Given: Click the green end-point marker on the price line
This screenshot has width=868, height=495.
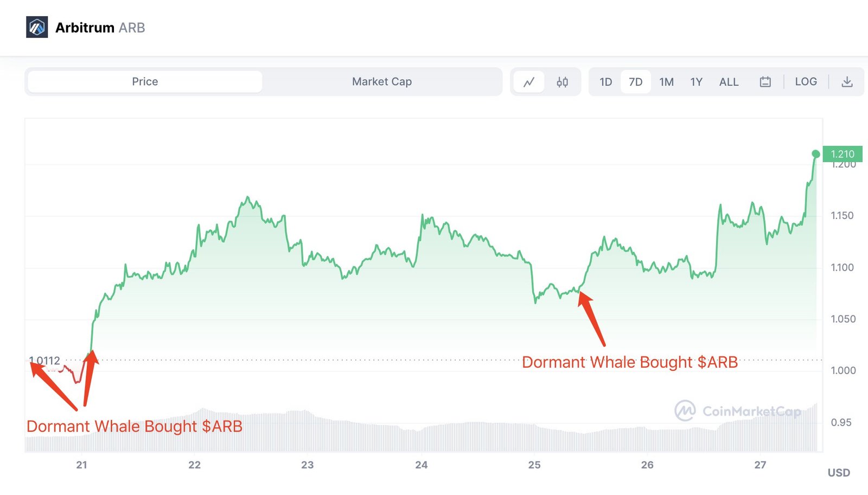Looking at the screenshot, I should (x=816, y=154).
